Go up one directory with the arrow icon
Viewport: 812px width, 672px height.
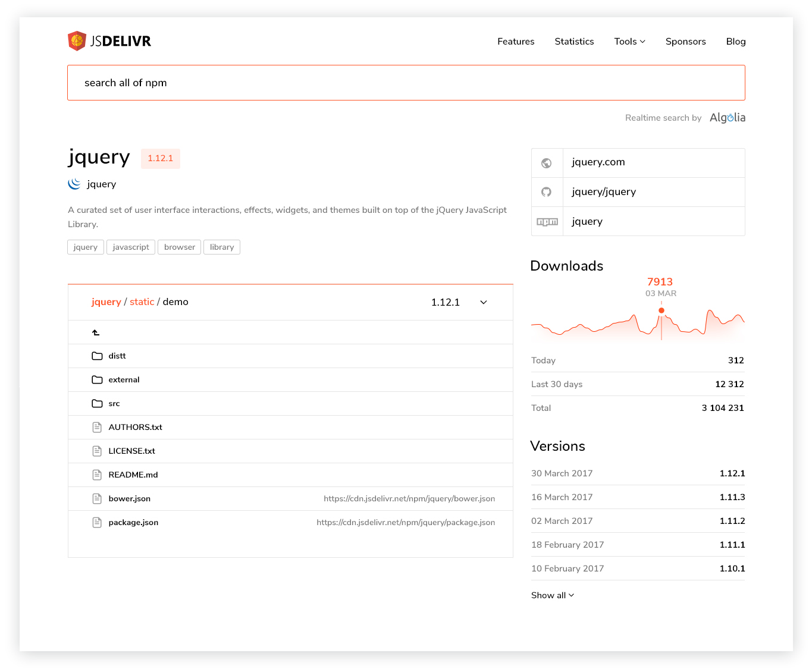[x=96, y=332]
